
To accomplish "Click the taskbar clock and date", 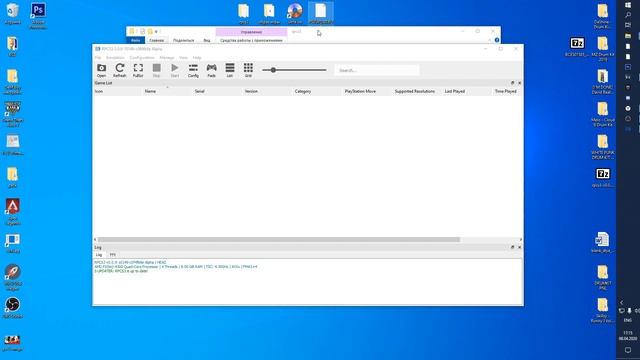I will pos(628,336).
